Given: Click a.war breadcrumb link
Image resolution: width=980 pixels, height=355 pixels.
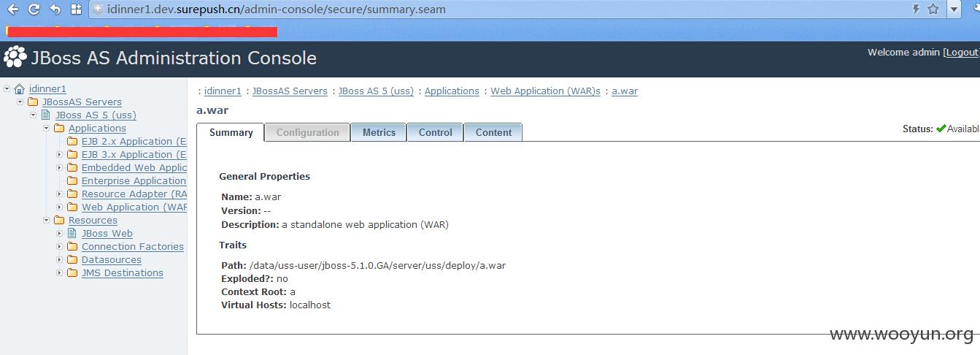Looking at the screenshot, I should click(x=625, y=91).
